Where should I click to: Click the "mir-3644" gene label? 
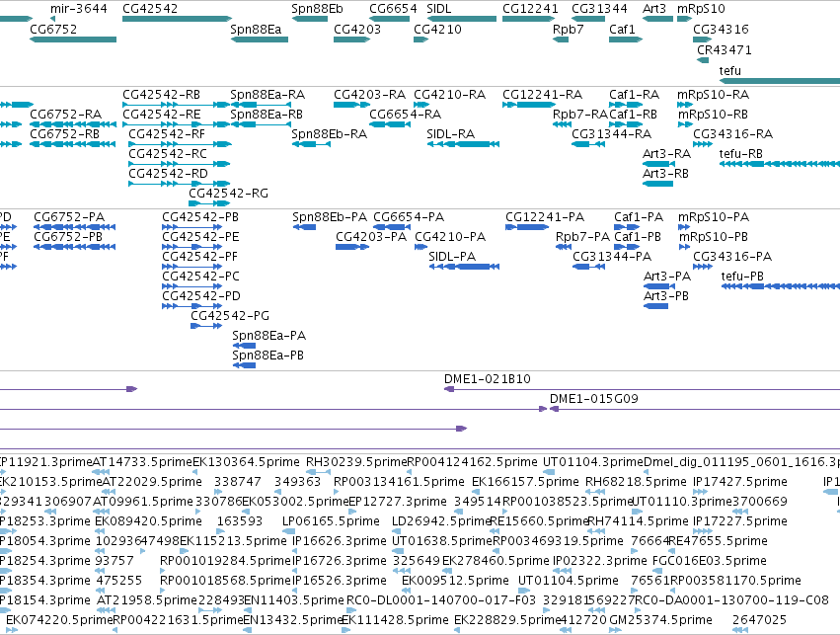point(79,9)
